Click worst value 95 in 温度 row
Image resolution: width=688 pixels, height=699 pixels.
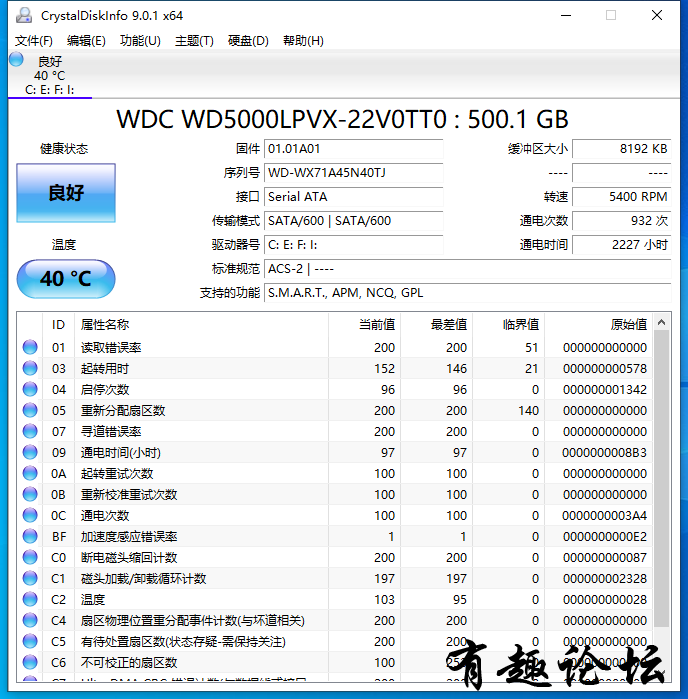pyautogui.click(x=460, y=600)
